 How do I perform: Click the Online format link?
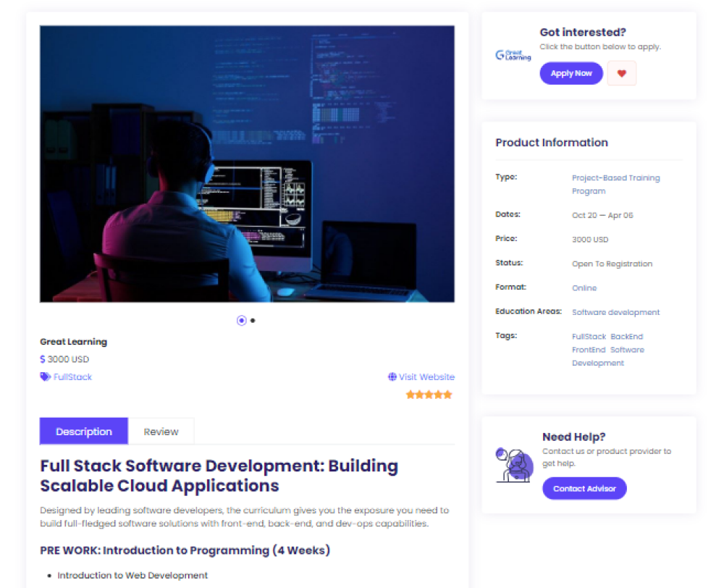[x=584, y=287]
